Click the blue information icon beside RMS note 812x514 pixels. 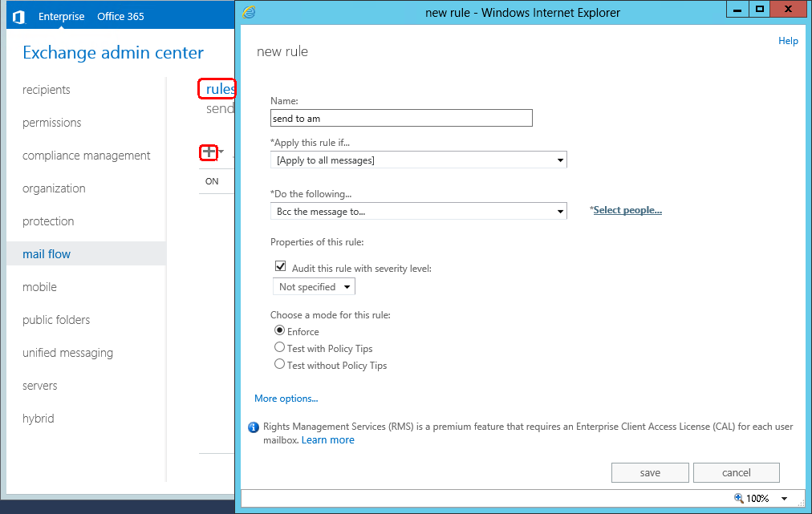tap(254, 427)
